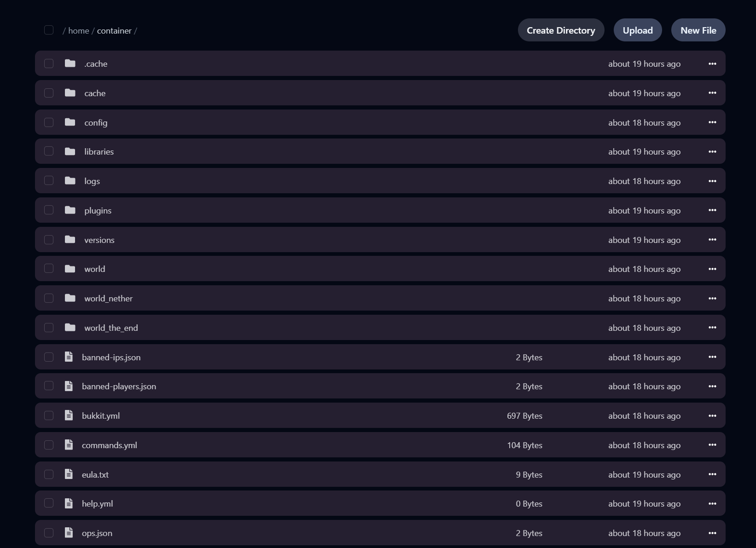Viewport: 756px width, 548px height.
Task: Click the folder icon beside world_nether
Action: 69,298
